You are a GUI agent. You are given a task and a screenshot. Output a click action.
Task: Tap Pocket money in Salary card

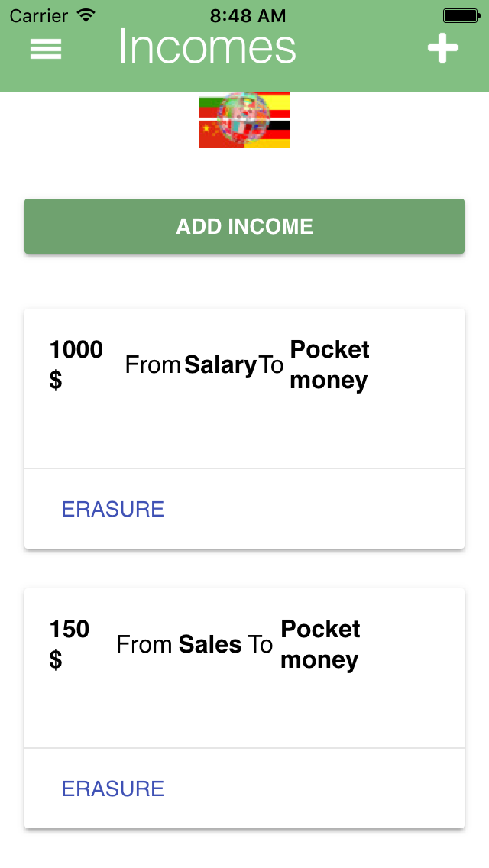(329, 364)
